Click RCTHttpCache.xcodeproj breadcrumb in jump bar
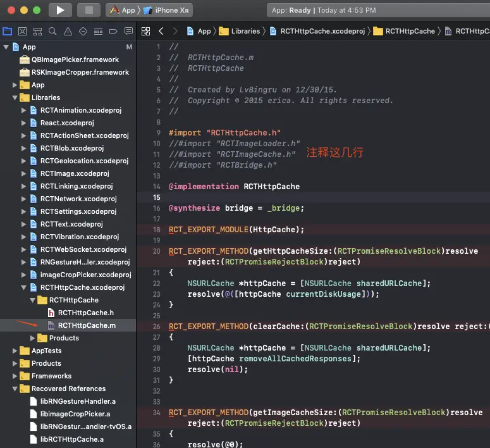 (x=317, y=31)
